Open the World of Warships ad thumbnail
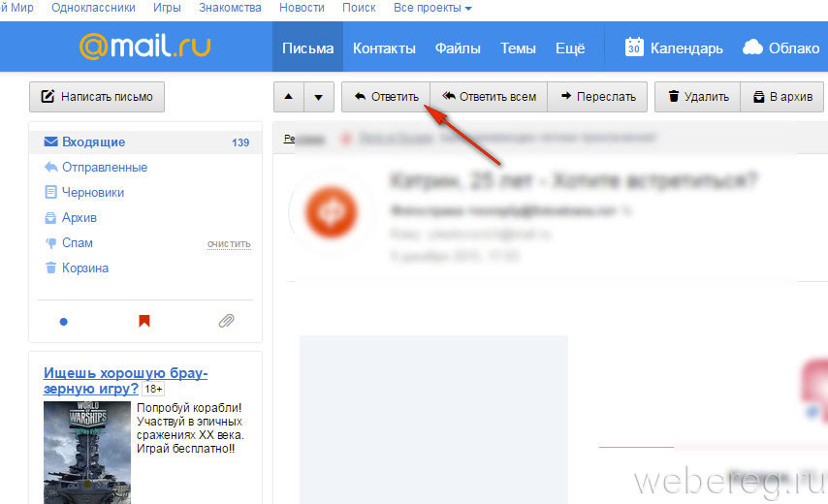The height and width of the screenshot is (504, 828). click(87, 452)
